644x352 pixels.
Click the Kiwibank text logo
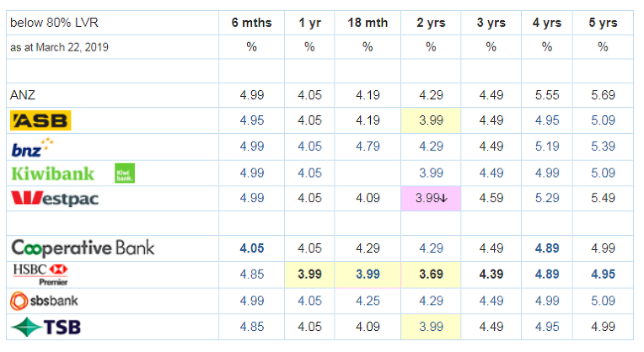52,173
